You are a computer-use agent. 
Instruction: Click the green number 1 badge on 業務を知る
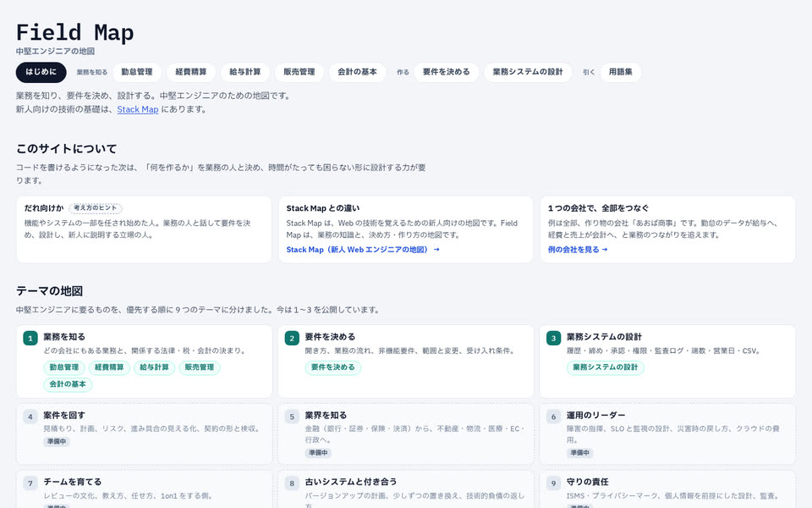30,339
